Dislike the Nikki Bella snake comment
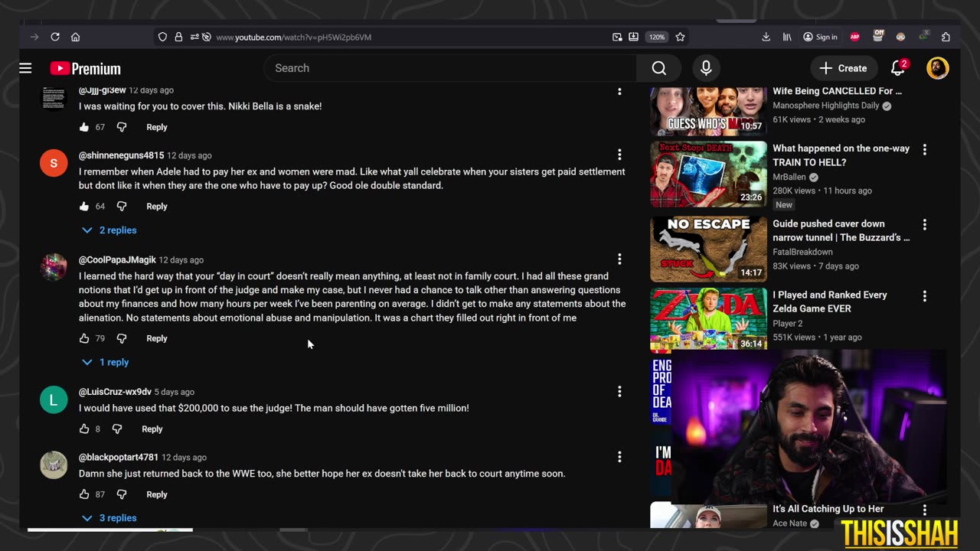 pos(121,127)
